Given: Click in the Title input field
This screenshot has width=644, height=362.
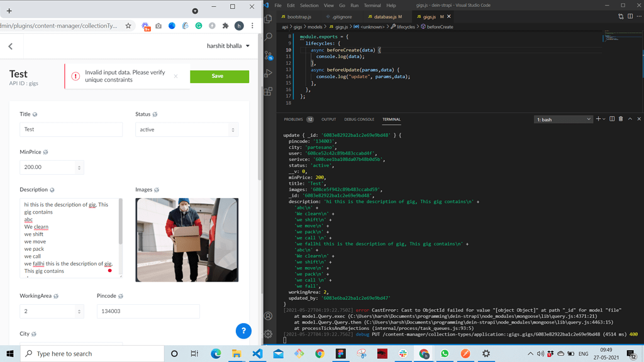Looking at the screenshot, I should tap(71, 129).
